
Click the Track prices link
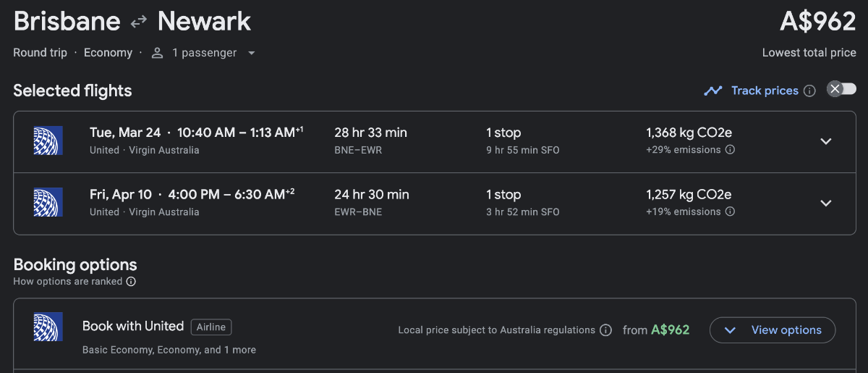tap(764, 91)
